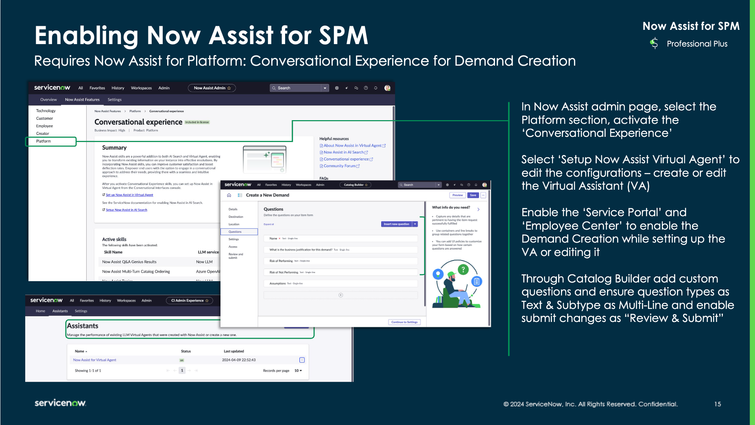Screen dimensions: 755x425
Task: Go to the Details step in Catalog Builder
Action: (233, 209)
